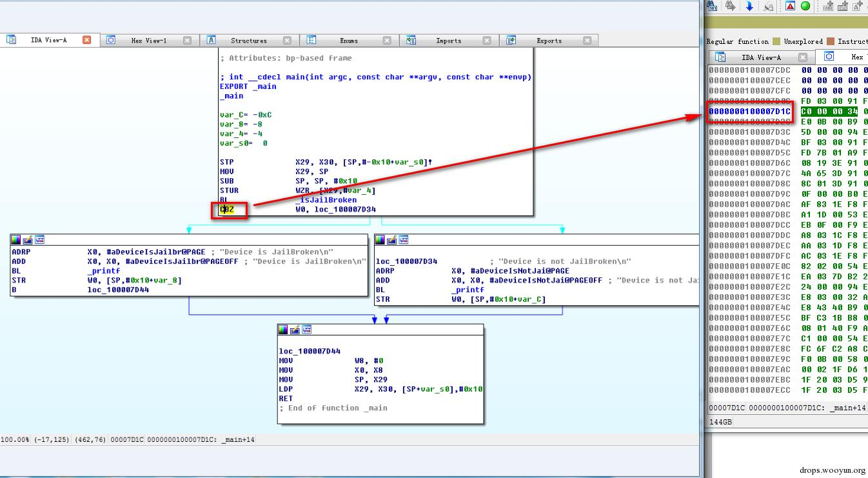
Task: Close the Enums tab
Action: [x=387, y=40]
